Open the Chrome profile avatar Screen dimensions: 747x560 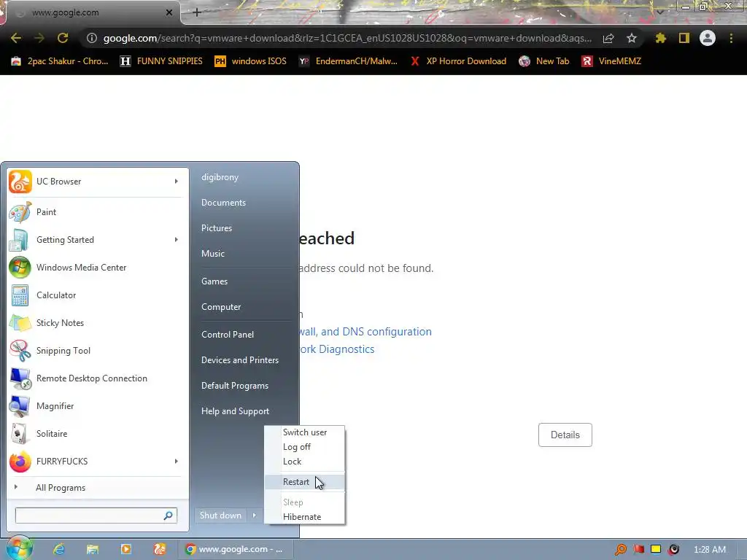708,38
